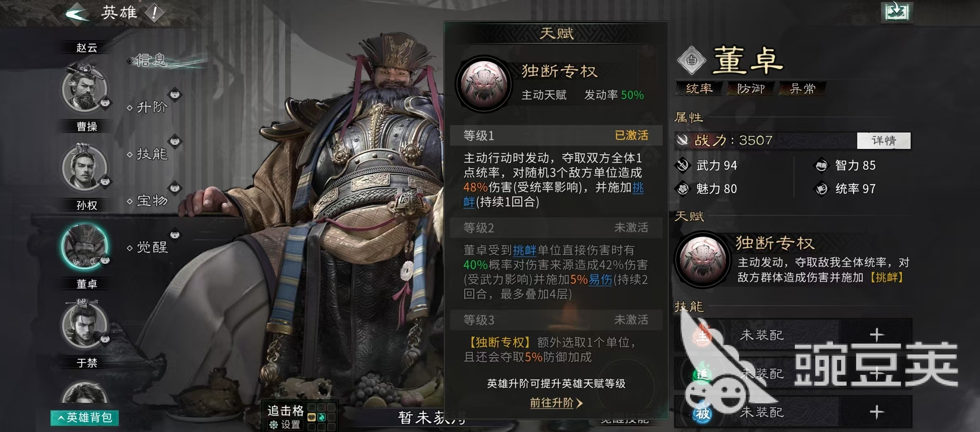
Task: Click the 详情 button beside 战力
Action: 884,141
